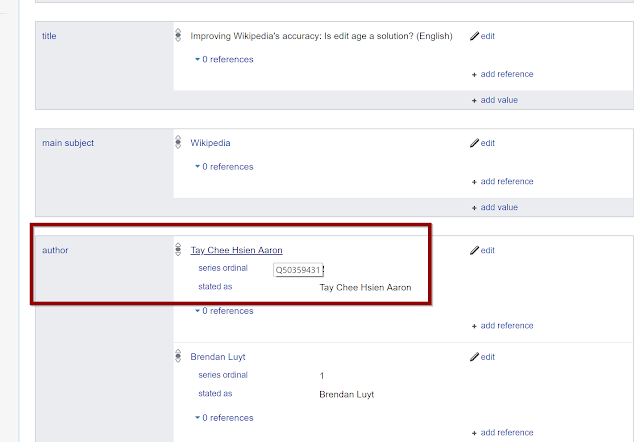Viewport: 640px width, 442px height.
Task: Add reference to main subject Wikipedia
Action: coord(502,182)
